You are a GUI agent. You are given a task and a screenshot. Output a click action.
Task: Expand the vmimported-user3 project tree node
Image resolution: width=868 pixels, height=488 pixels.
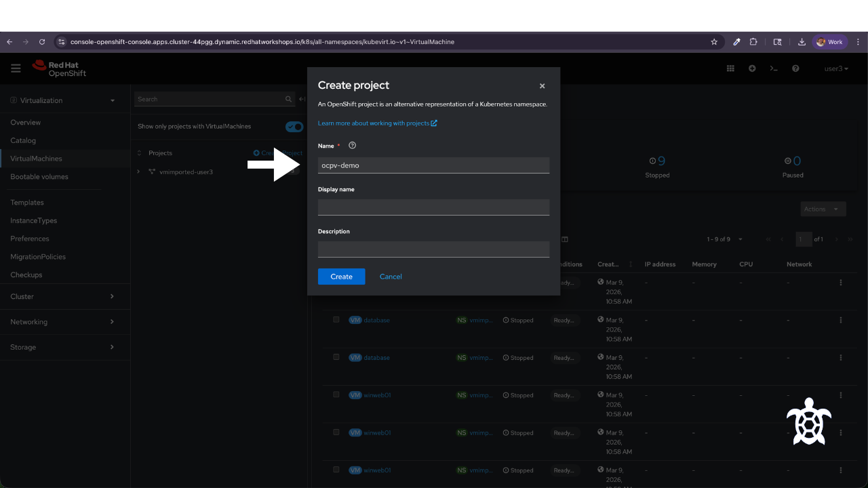click(x=138, y=172)
